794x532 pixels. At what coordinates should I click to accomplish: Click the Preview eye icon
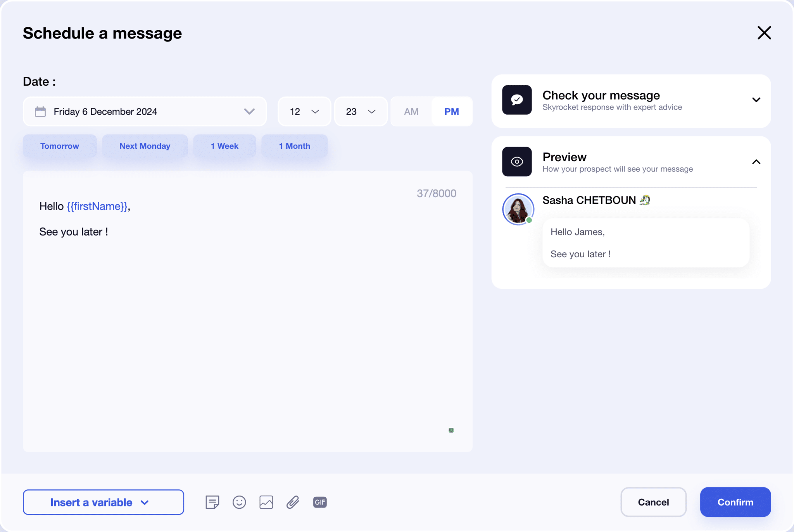click(x=517, y=162)
